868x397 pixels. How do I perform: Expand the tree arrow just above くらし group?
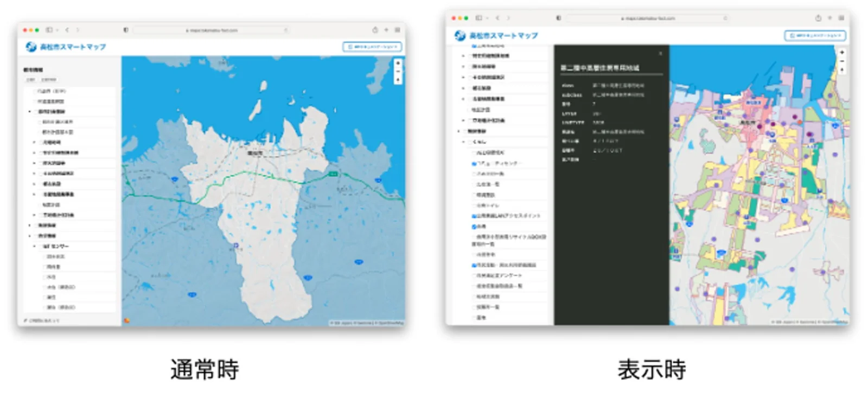459,131
